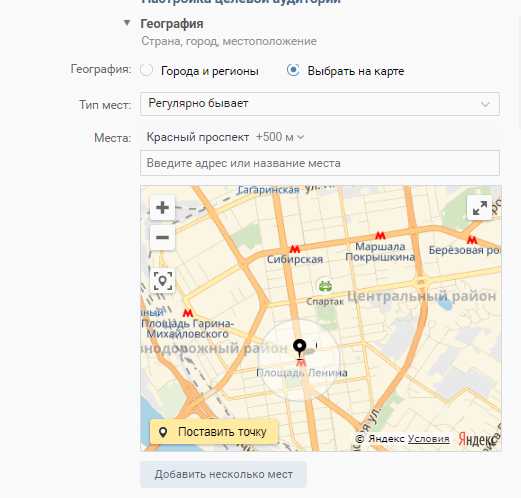
Task: Click the Яндекс logo on the map
Action: point(477,440)
